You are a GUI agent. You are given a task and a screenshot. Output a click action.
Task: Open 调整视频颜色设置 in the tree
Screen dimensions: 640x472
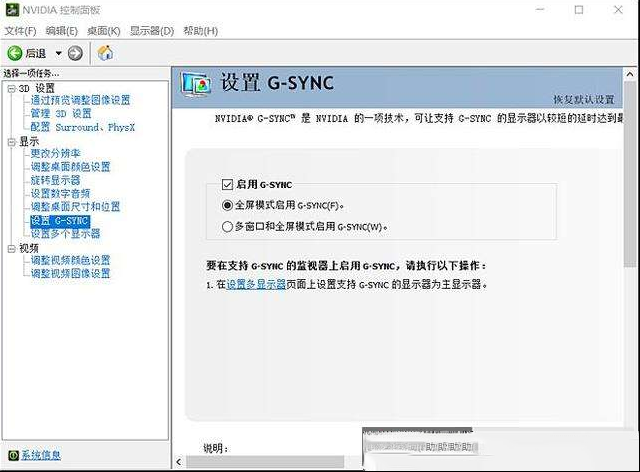71,260
